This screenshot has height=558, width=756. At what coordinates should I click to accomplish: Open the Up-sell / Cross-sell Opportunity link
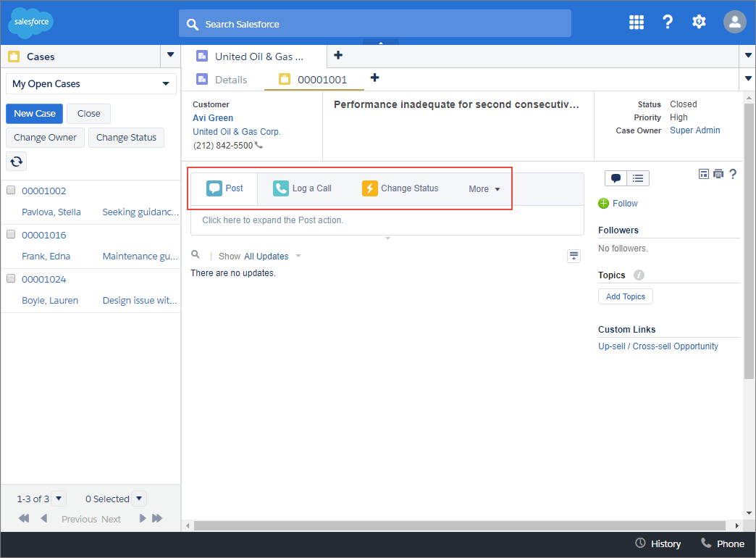(658, 346)
